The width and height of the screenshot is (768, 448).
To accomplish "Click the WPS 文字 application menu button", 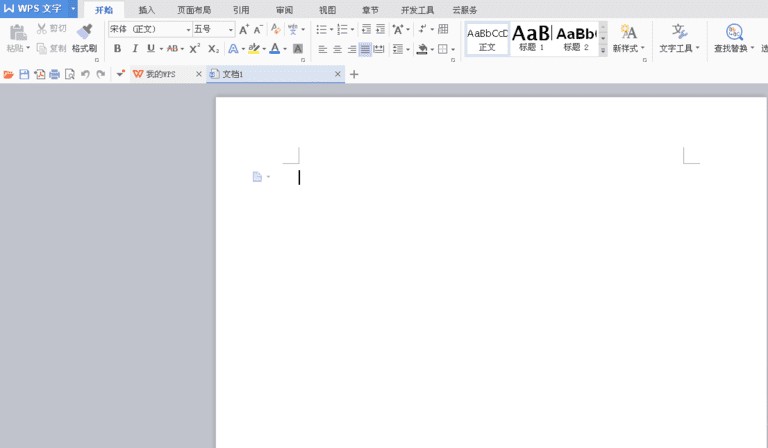I will coord(39,9).
